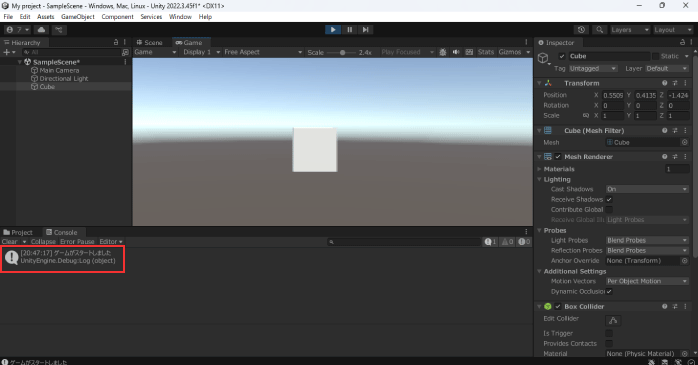Expand the Materials section
Viewport: 698px width, 365px height.
pyautogui.click(x=540, y=169)
